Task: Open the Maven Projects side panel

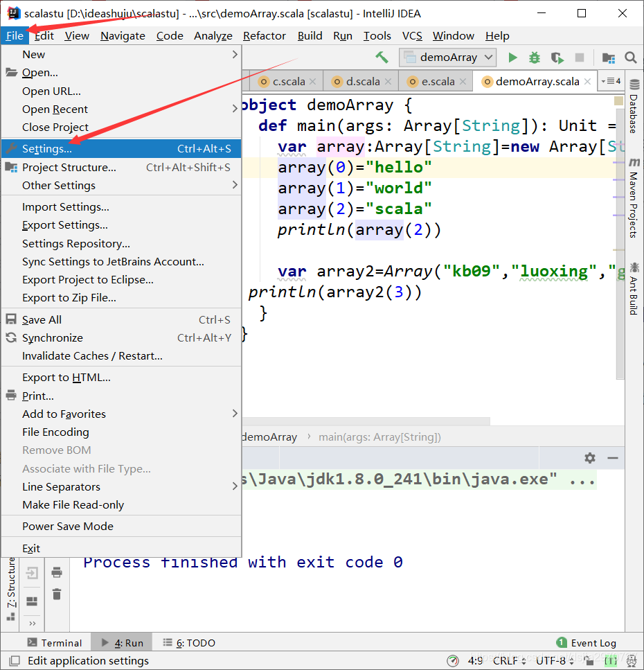Action: tap(634, 199)
